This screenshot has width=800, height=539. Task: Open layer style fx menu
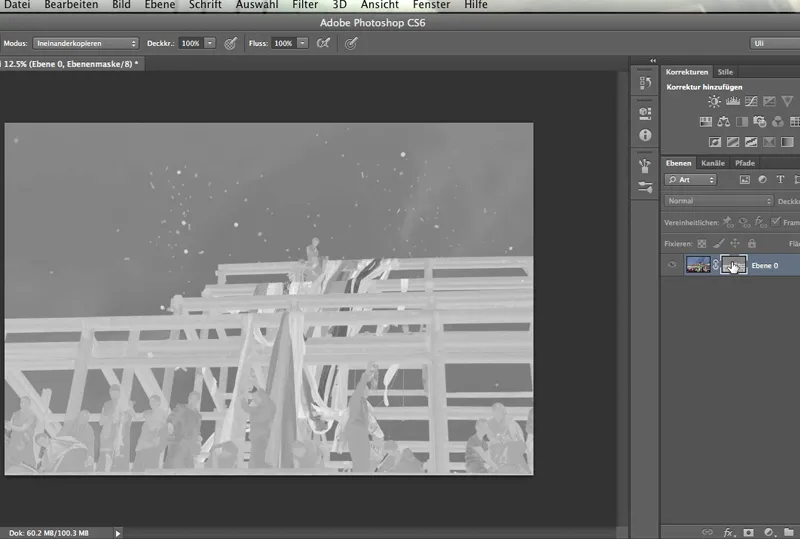729,532
